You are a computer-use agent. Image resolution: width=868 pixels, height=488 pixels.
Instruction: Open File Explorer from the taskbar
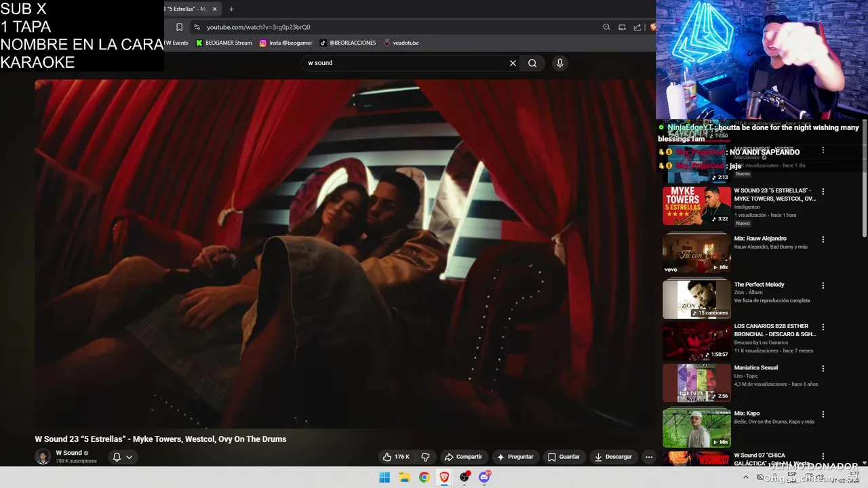click(x=404, y=477)
